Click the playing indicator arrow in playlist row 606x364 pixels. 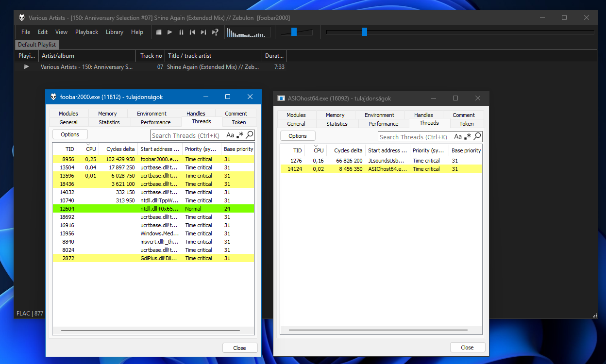pos(26,67)
